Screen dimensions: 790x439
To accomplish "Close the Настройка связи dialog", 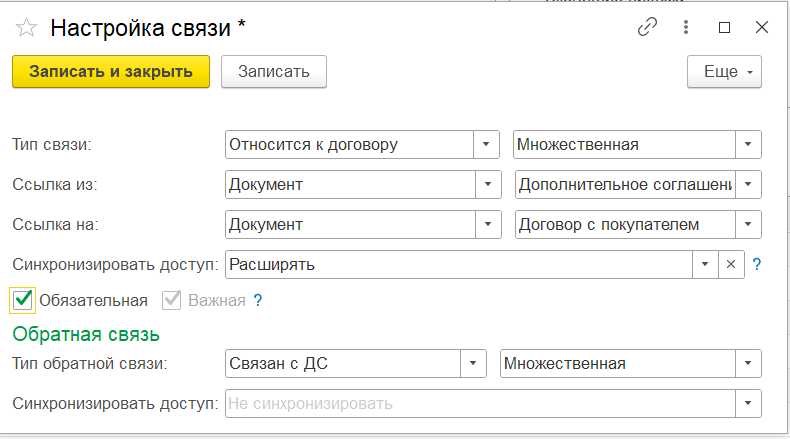I will [x=761, y=28].
